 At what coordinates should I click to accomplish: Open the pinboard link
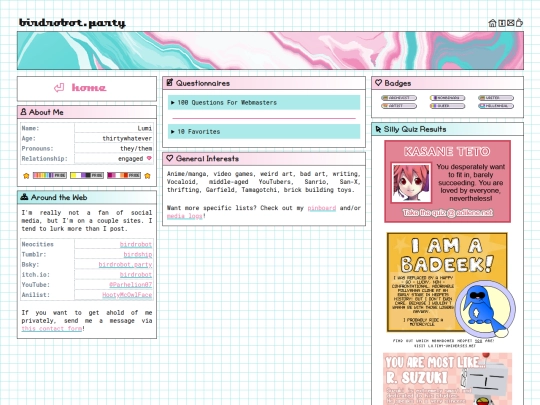(322, 208)
